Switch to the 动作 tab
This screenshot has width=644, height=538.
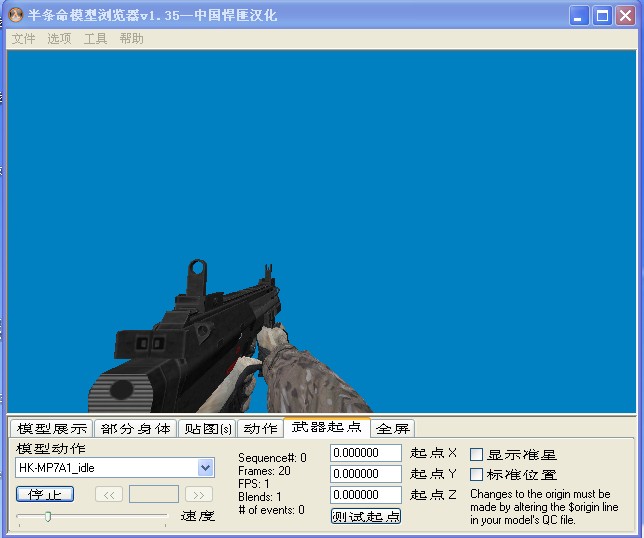pyautogui.click(x=260, y=429)
